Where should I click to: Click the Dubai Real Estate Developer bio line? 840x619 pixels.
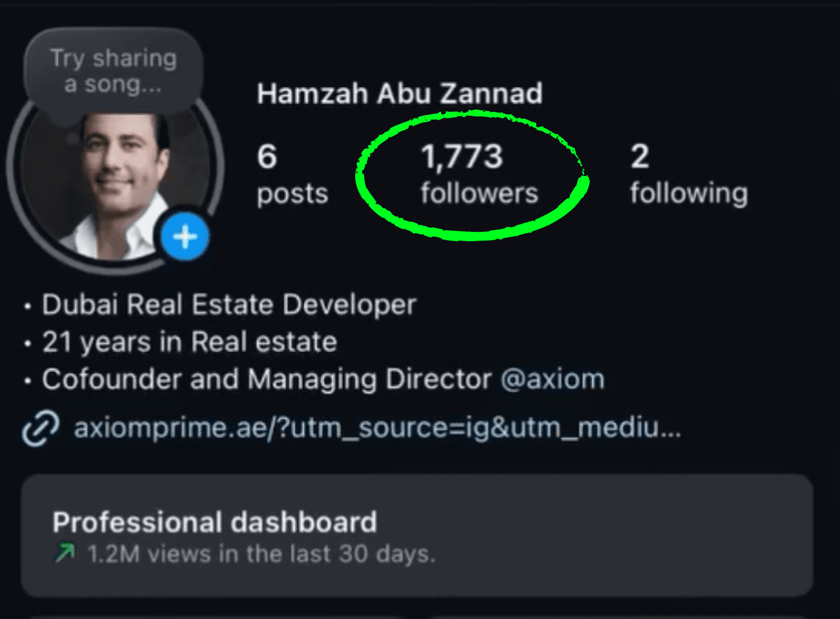[229, 304]
